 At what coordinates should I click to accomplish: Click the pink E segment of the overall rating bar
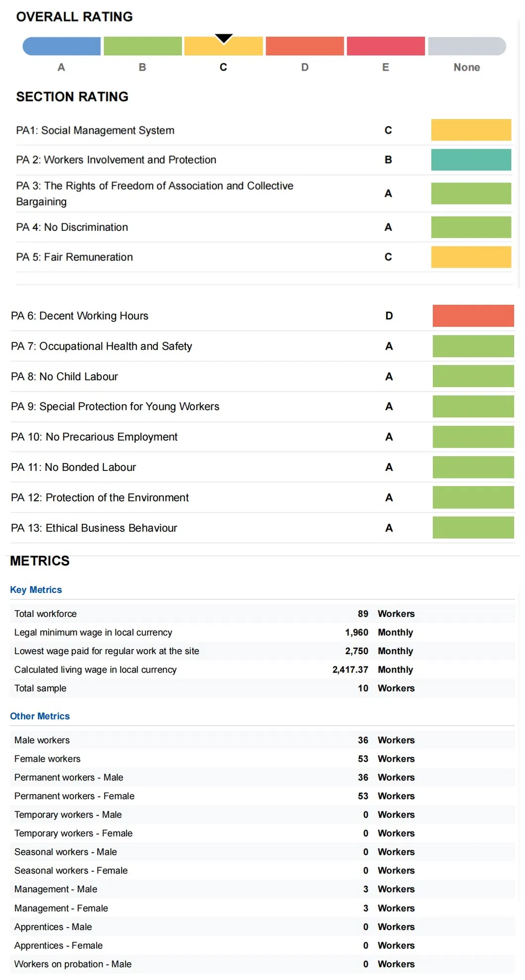(x=386, y=46)
